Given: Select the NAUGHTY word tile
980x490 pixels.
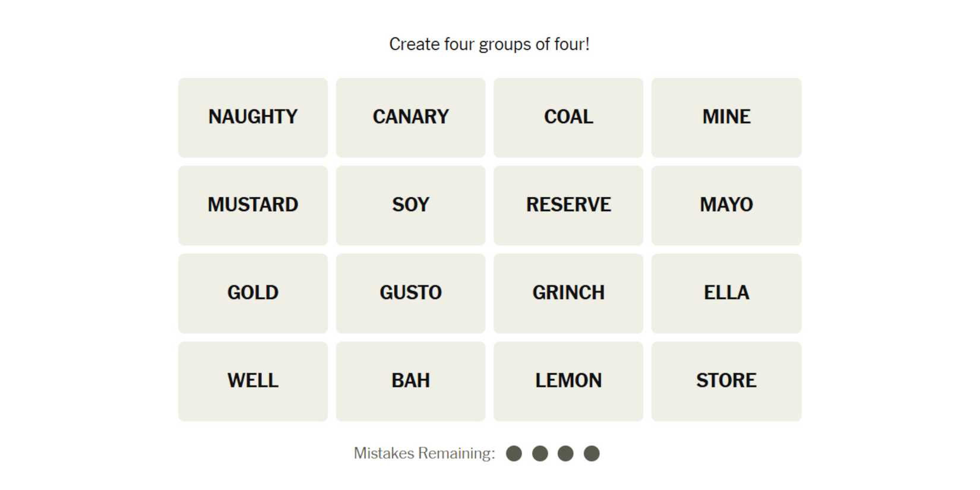Looking at the screenshot, I should [x=252, y=117].
